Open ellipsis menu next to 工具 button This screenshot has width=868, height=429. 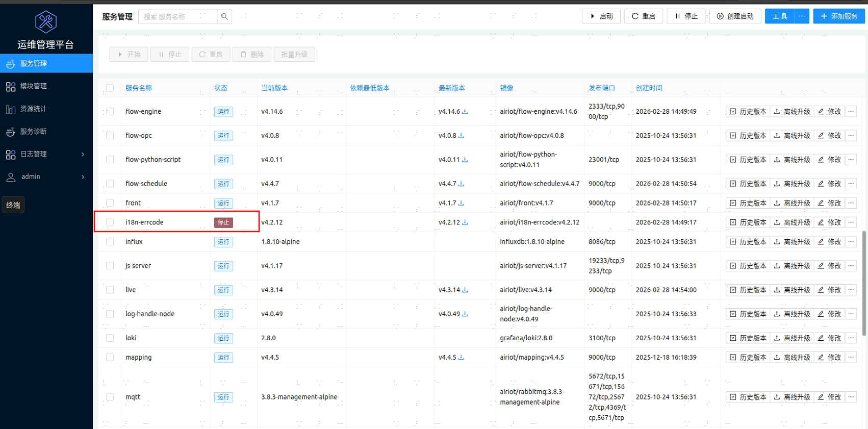point(802,16)
